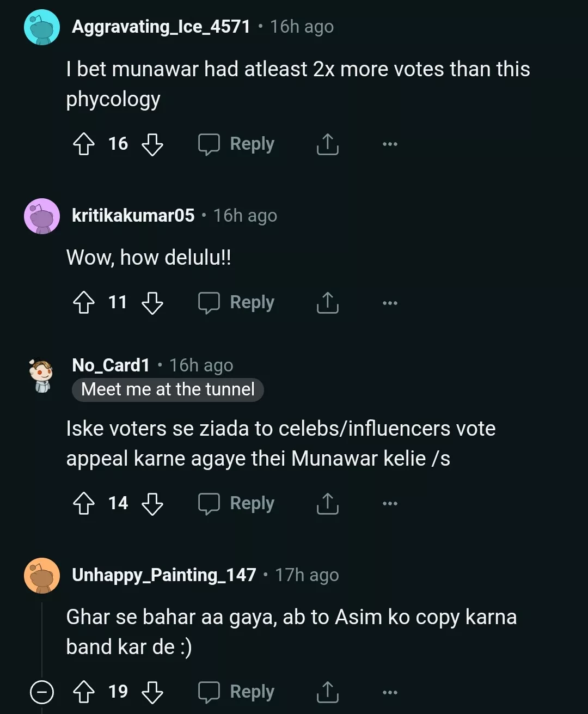This screenshot has width=588, height=714.
Task: Click the 'Meet me at the tunnel' flair
Action: pyautogui.click(x=168, y=389)
